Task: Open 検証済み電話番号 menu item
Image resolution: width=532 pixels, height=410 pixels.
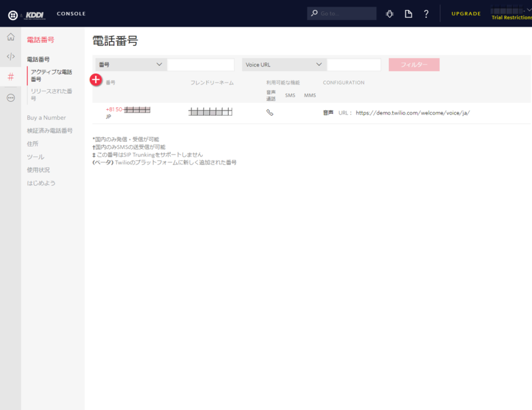Action: pos(49,130)
